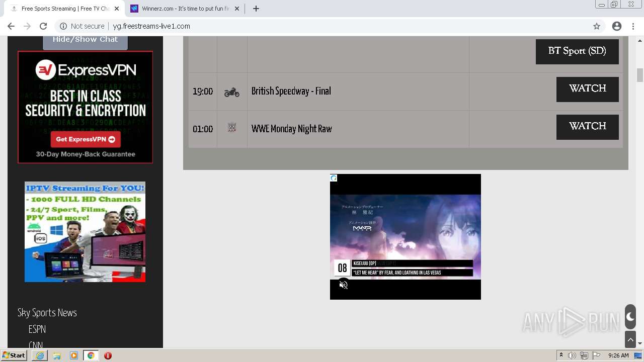Open the ExpressVPN advertisement banner
This screenshot has width=644, height=362.
click(x=85, y=107)
